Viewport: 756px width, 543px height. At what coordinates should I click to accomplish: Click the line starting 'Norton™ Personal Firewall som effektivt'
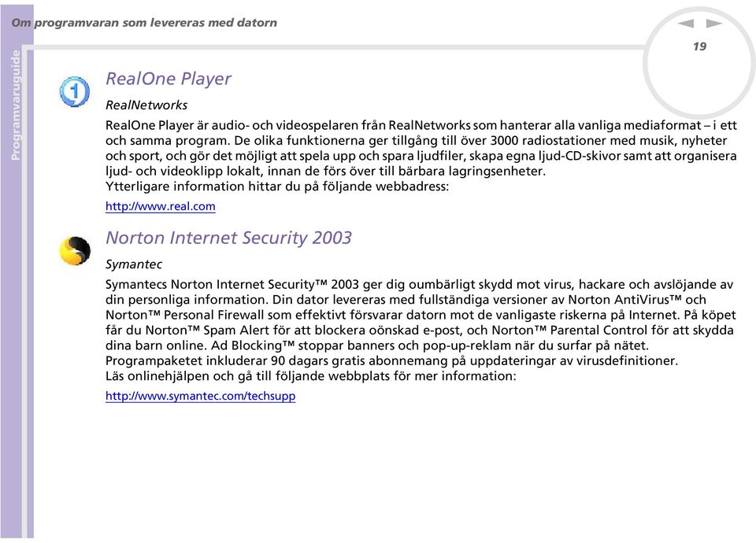[421, 315]
